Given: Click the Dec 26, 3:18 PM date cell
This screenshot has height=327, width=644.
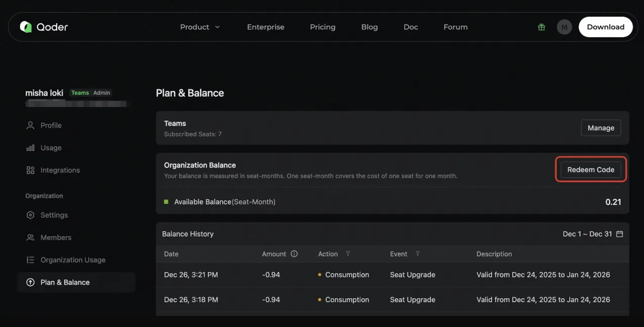Looking at the screenshot, I should [191, 299].
